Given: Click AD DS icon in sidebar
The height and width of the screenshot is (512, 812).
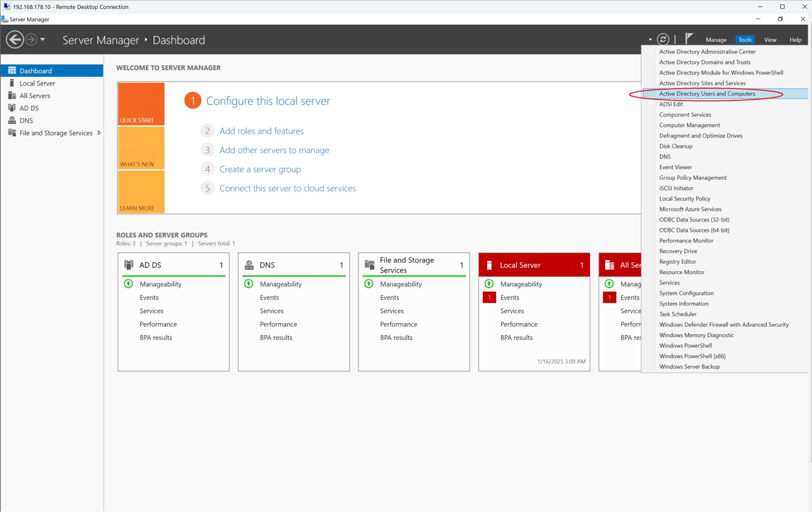Looking at the screenshot, I should pos(12,108).
